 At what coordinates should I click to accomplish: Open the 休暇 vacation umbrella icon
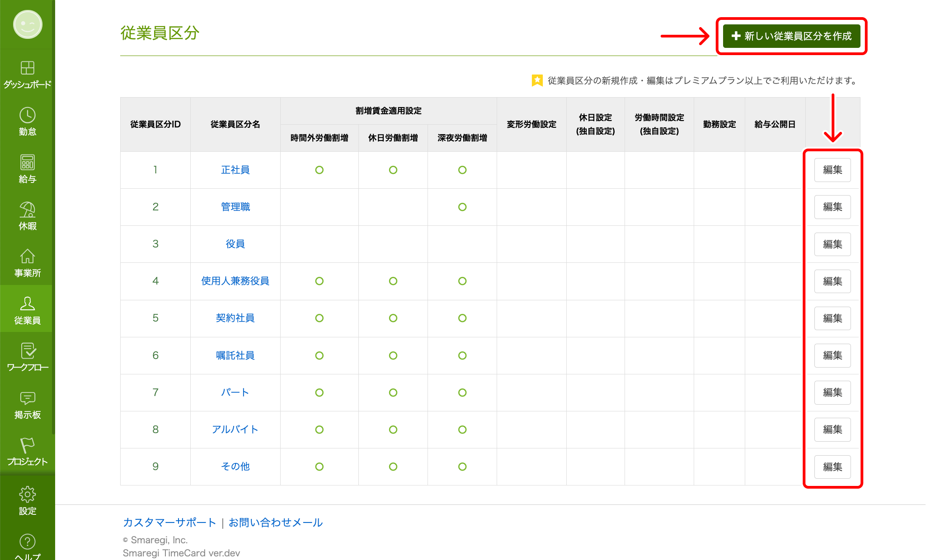28,209
